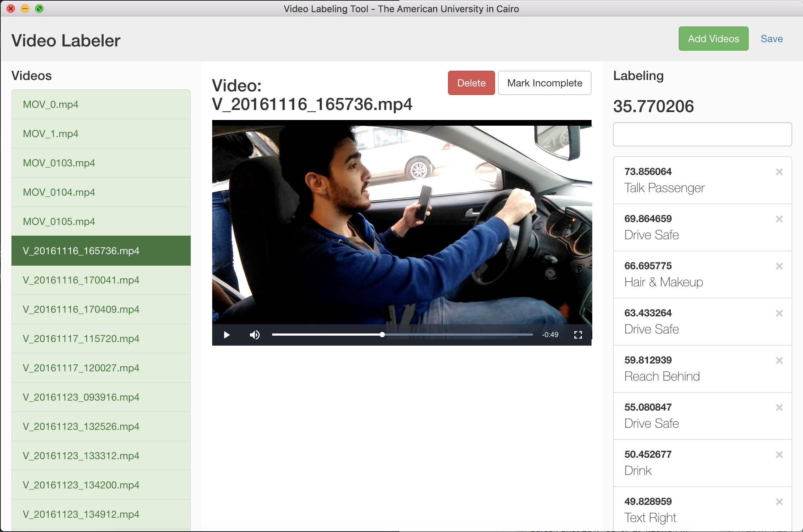Save the labeling work
This screenshot has width=803, height=532.
tap(772, 39)
